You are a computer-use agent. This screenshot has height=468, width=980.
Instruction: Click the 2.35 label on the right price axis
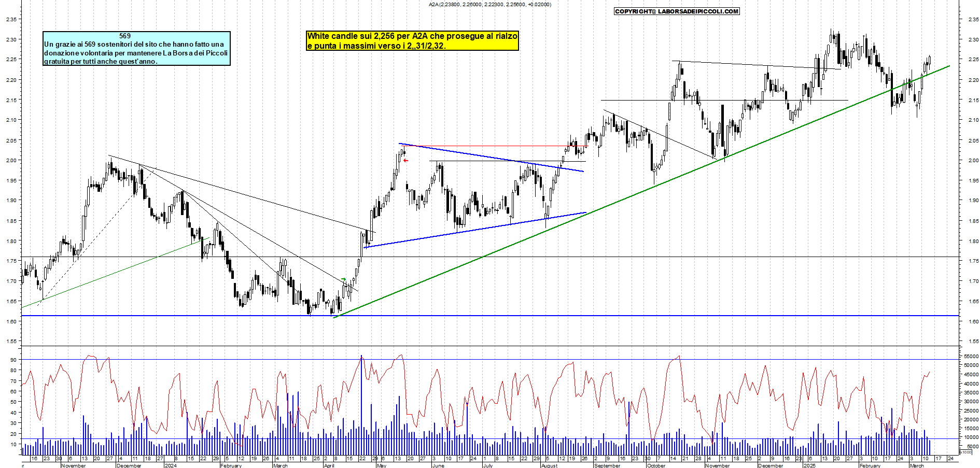click(973, 19)
